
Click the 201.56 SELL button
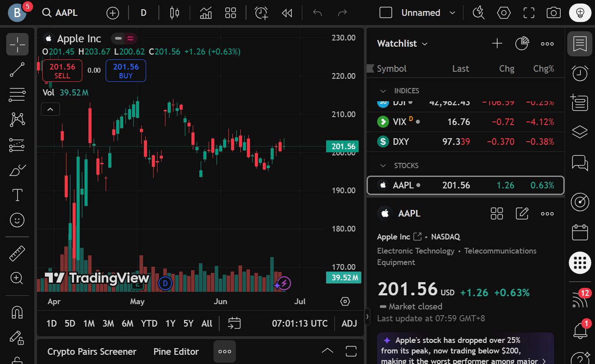coord(62,70)
